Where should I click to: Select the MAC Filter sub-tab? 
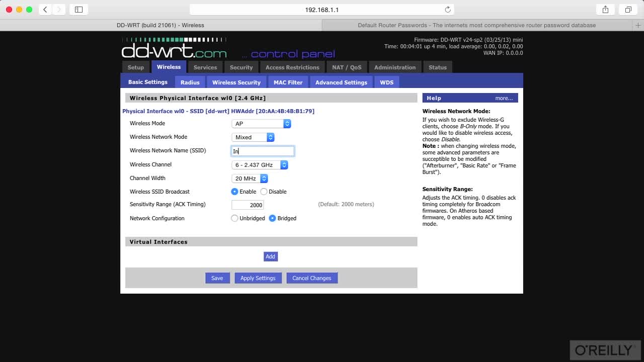[288, 82]
